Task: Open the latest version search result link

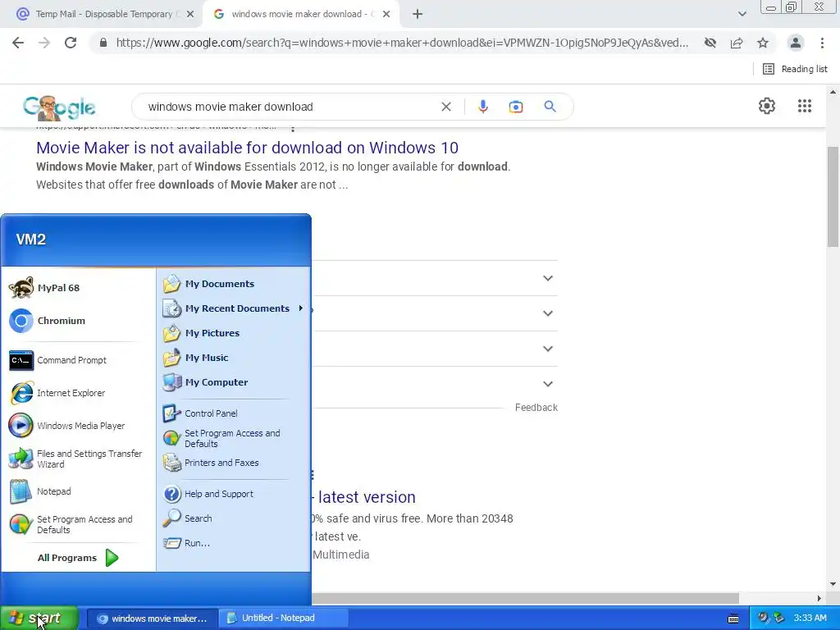Action: click(x=365, y=497)
